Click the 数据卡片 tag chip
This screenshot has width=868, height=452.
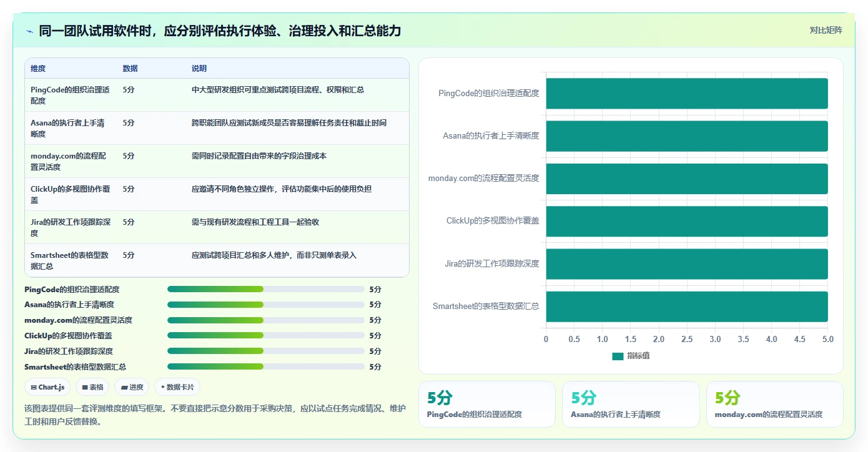tap(177, 387)
